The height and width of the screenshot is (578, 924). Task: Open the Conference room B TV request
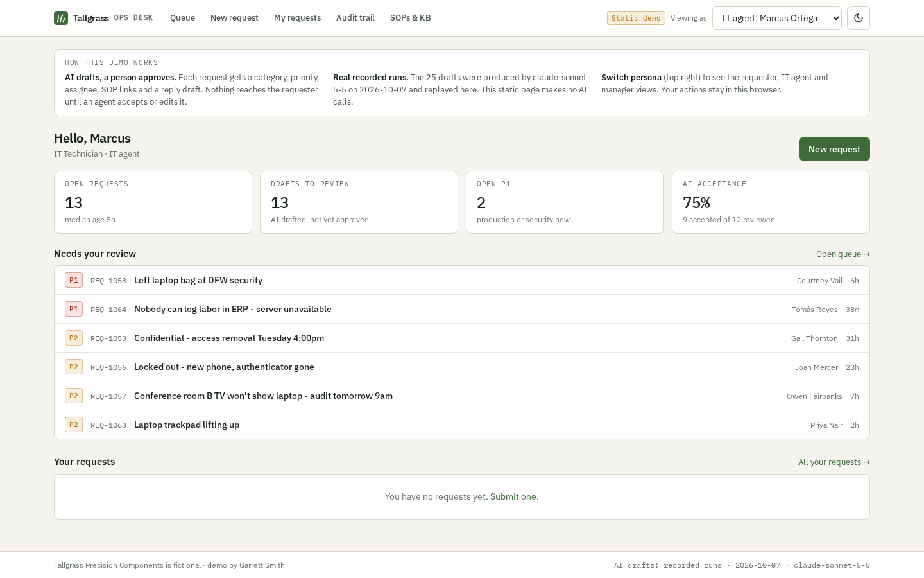462,396
